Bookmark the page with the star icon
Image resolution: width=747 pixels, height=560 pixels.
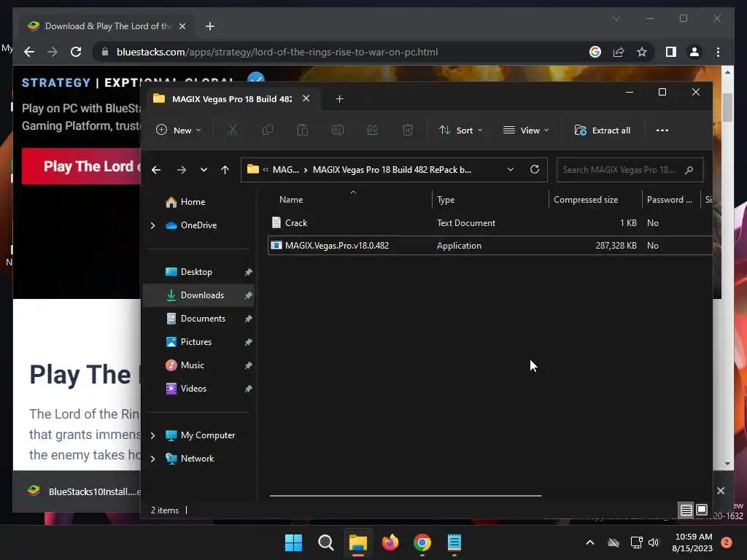coord(642,52)
